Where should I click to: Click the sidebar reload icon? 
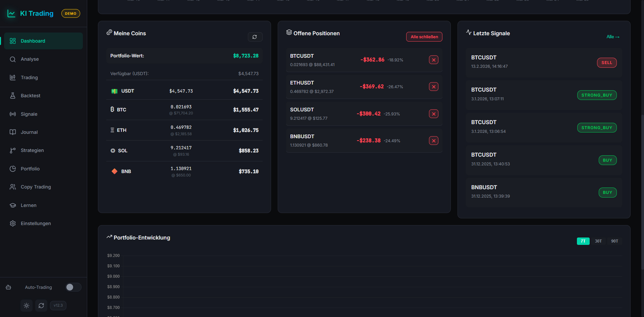click(41, 306)
